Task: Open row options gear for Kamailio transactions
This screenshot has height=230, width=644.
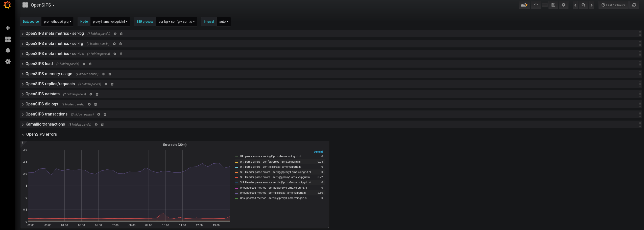Action: coord(96,125)
